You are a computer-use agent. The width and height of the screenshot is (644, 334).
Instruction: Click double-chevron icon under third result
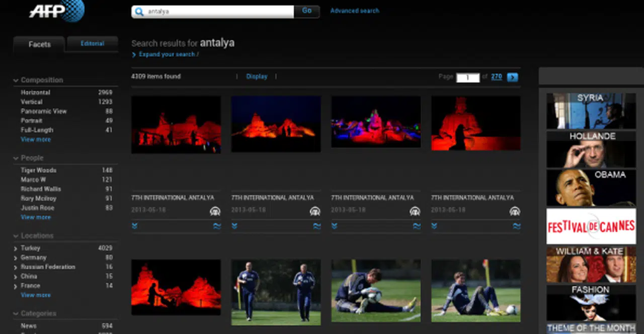click(x=335, y=226)
